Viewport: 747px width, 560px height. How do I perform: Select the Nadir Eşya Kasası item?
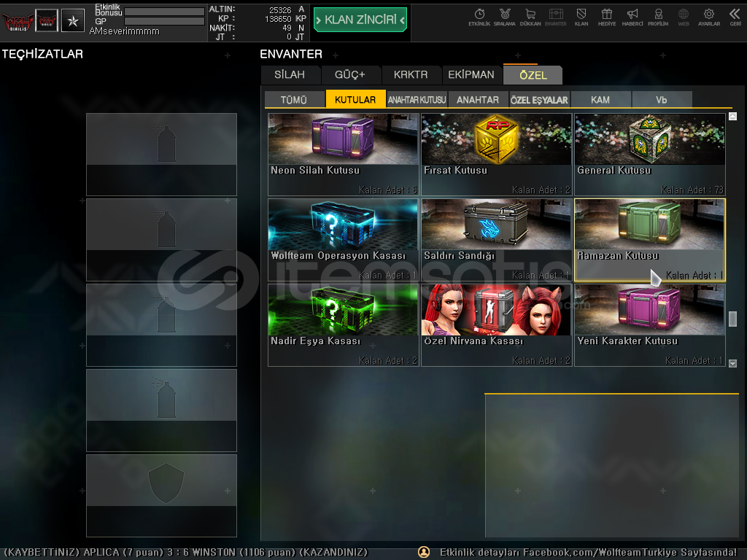tap(343, 324)
